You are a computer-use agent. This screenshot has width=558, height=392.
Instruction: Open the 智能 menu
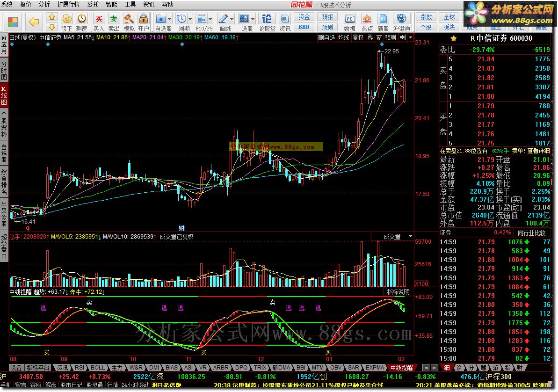(x=111, y=4)
